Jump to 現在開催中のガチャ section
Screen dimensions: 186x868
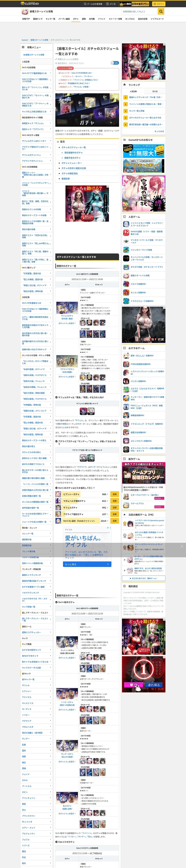[x=73, y=153]
